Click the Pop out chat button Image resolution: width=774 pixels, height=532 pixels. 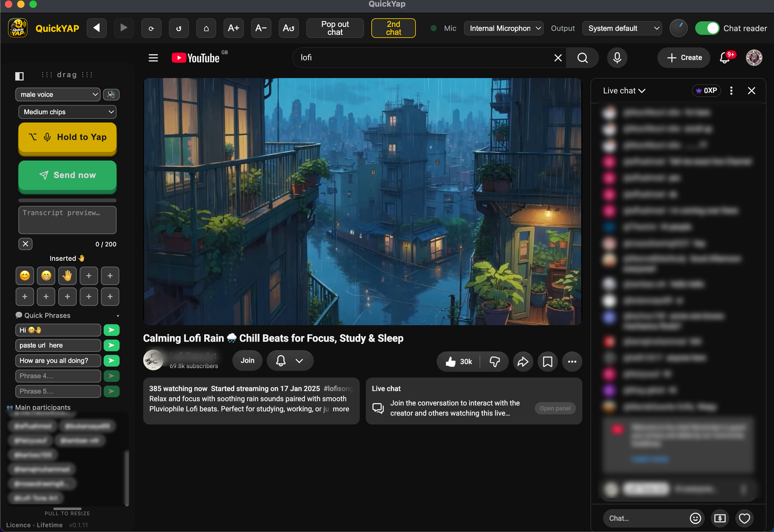coord(335,28)
